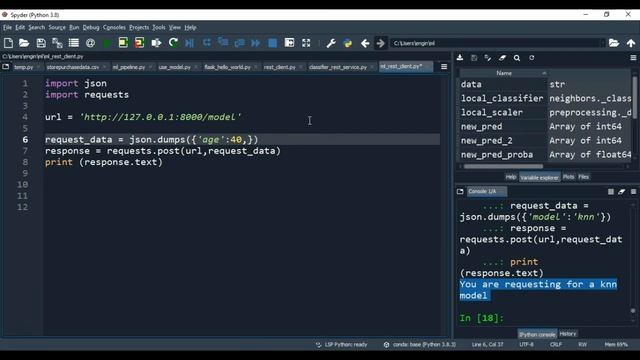Save the current file via floppy icon

point(41,43)
